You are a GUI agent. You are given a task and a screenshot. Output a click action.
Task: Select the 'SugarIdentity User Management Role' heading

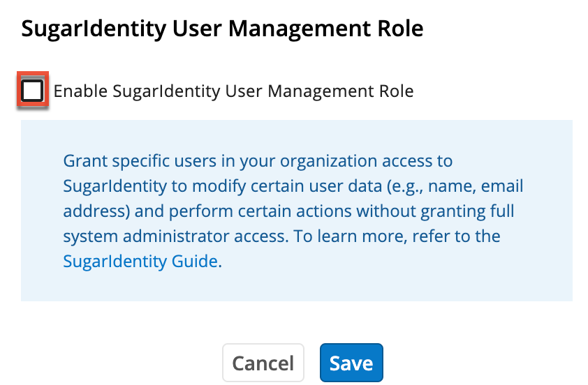222,29
